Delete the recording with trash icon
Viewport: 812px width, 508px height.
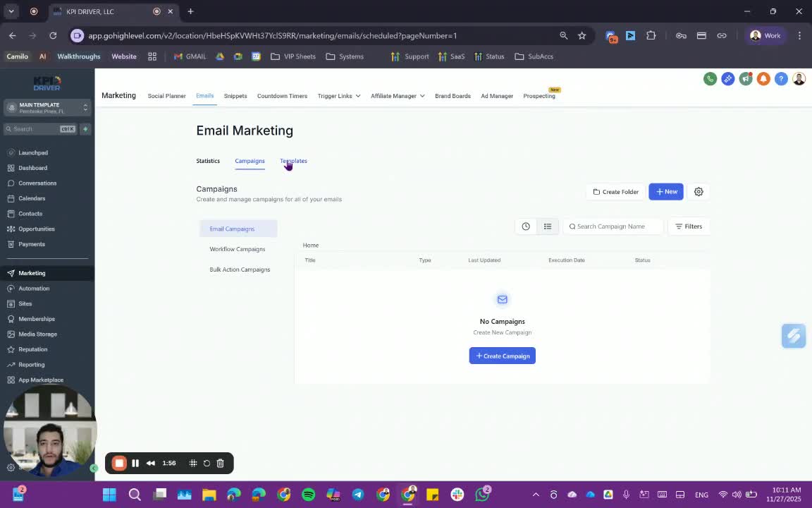(220, 464)
